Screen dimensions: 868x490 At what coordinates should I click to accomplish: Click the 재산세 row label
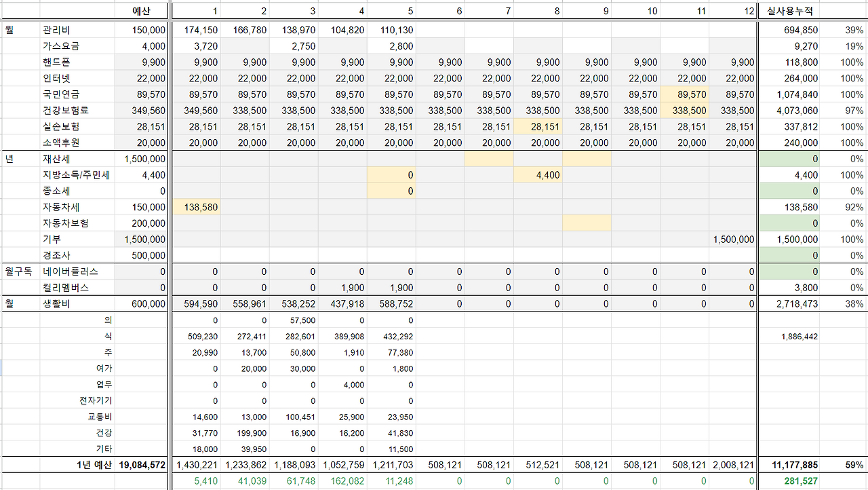(55, 159)
